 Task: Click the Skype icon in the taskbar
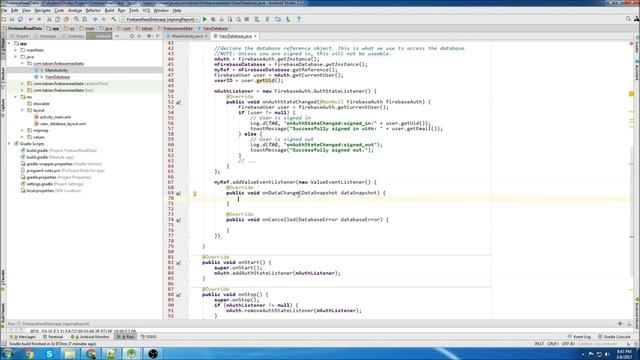click(49, 354)
